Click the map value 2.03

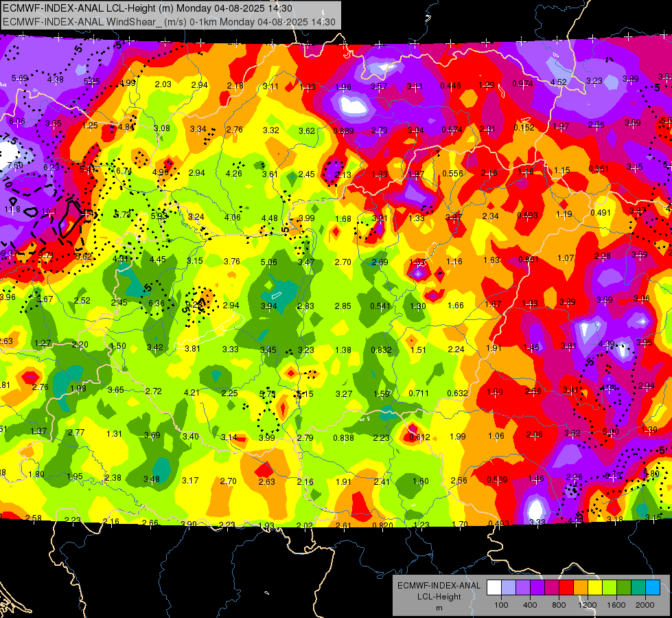[x=163, y=84]
